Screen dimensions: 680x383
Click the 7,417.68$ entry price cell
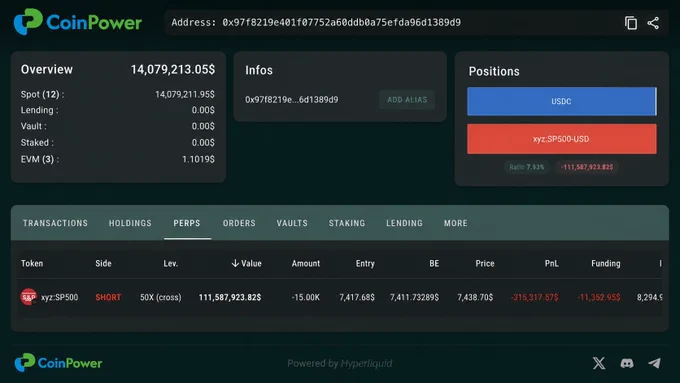point(357,297)
